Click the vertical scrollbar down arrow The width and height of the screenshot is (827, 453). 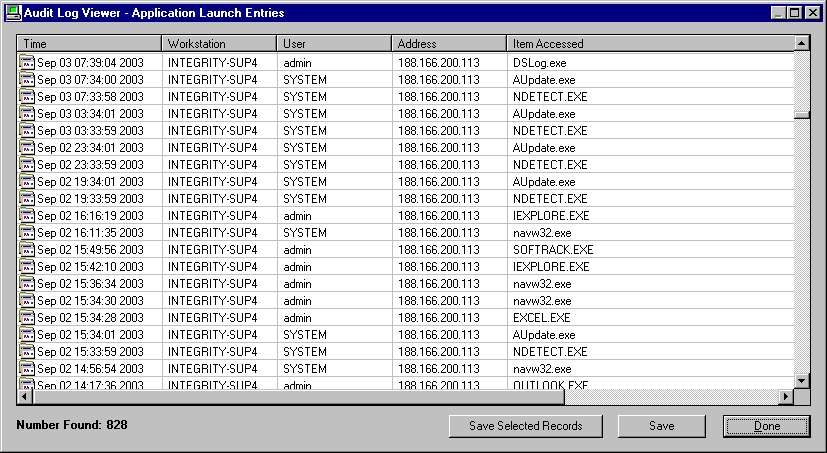click(x=802, y=380)
